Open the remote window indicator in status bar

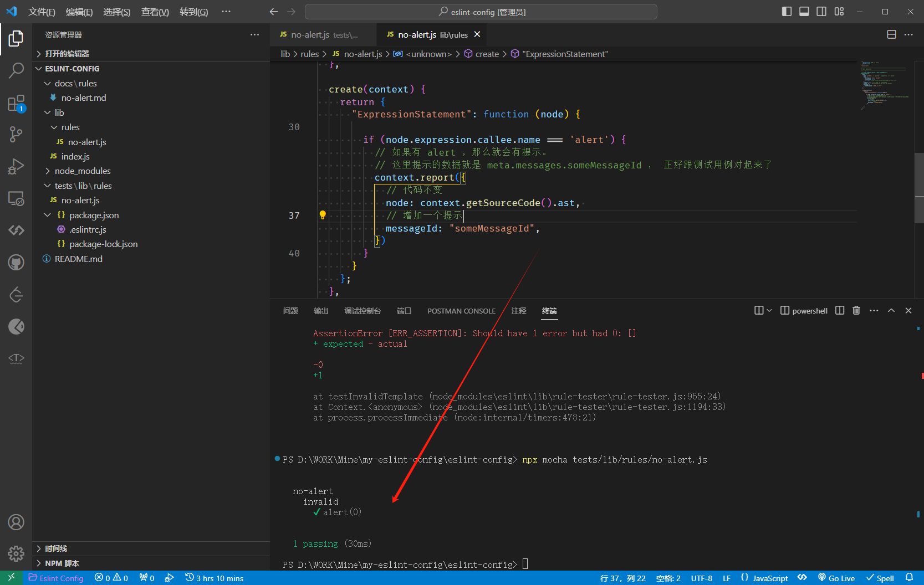pos(11,578)
